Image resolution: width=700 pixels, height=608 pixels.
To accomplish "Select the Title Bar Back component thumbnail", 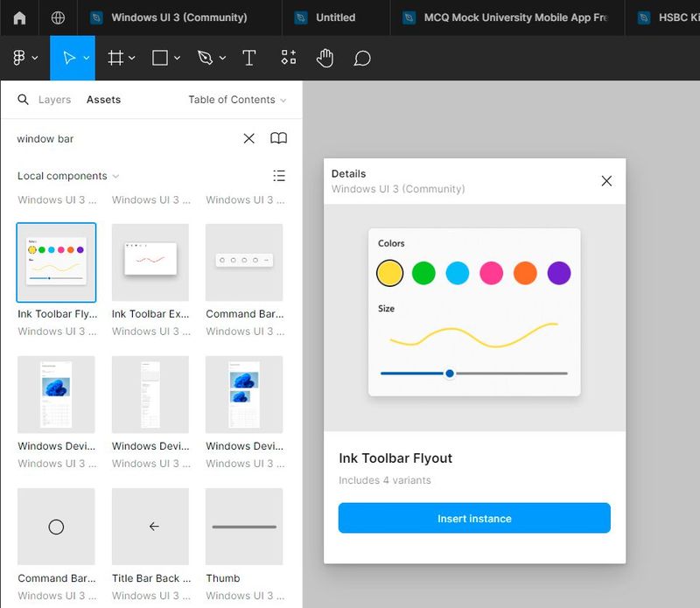I will (150, 527).
